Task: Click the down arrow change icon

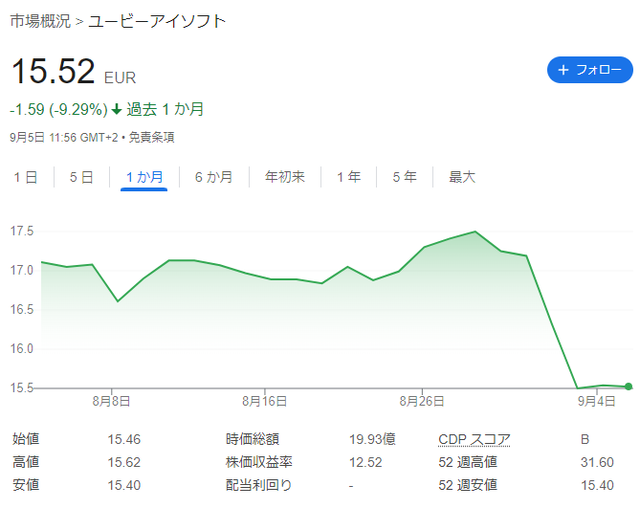Action: point(117,109)
